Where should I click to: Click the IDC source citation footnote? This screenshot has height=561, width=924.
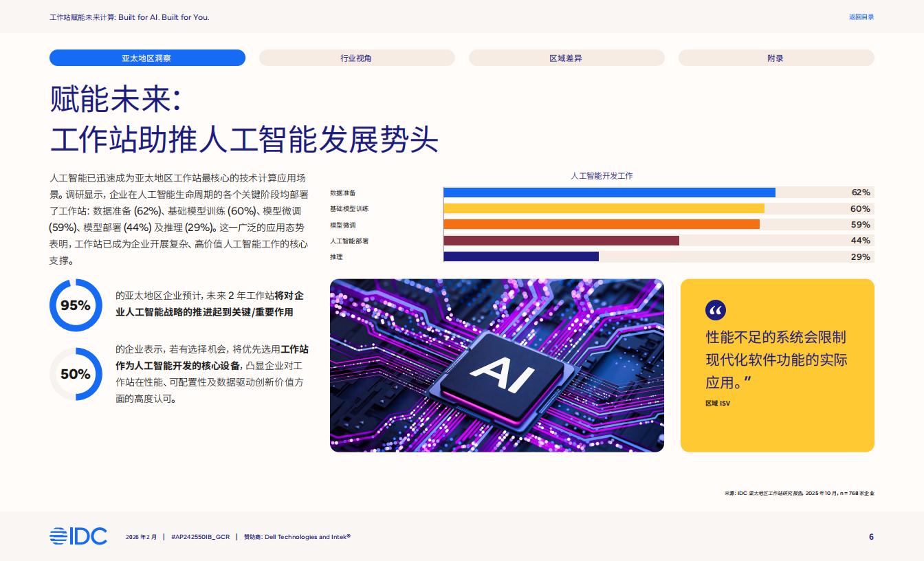click(x=799, y=493)
